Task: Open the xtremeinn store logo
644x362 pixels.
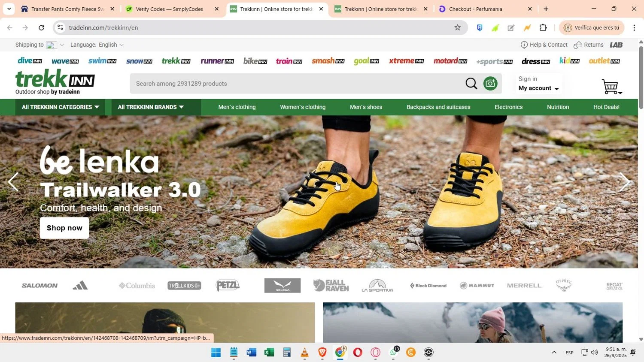Action: [406, 61]
